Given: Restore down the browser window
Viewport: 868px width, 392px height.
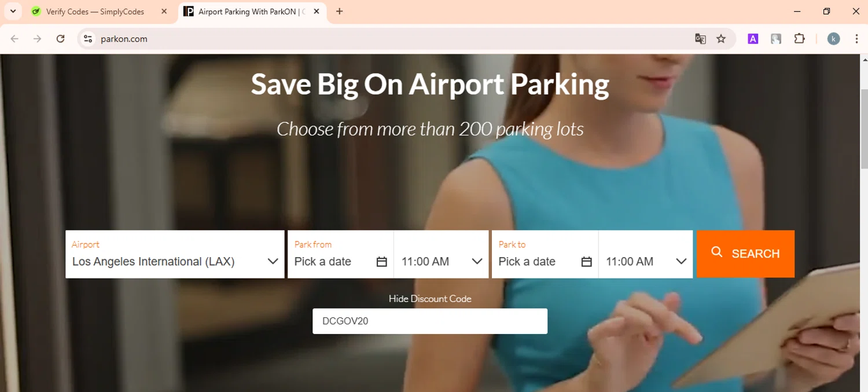Looking at the screenshot, I should click(x=826, y=12).
